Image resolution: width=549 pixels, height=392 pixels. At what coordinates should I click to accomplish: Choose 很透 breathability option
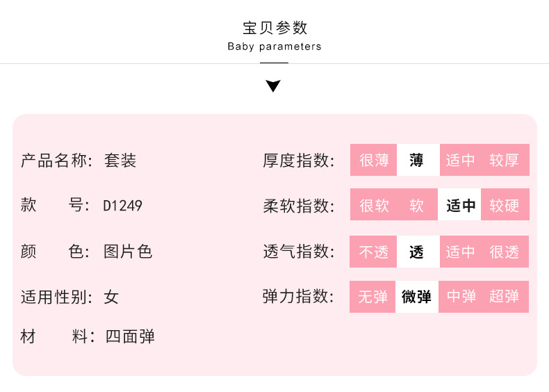pos(505,252)
